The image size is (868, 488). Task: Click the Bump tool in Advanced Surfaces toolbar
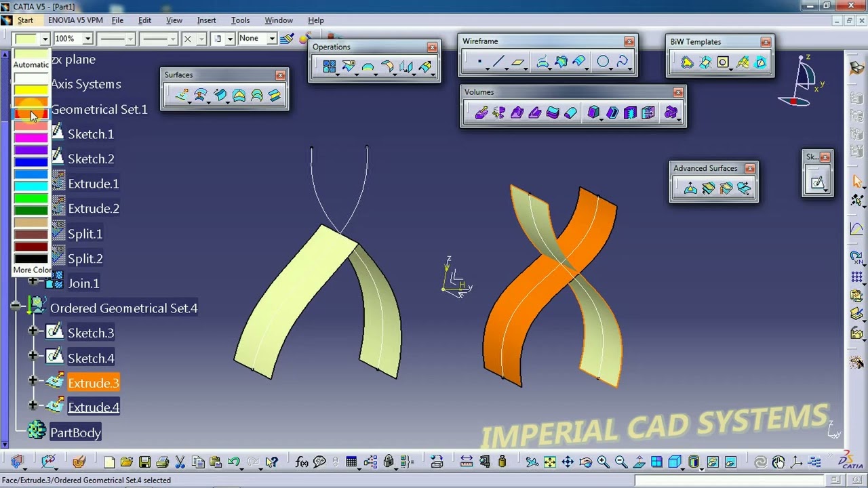690,188
